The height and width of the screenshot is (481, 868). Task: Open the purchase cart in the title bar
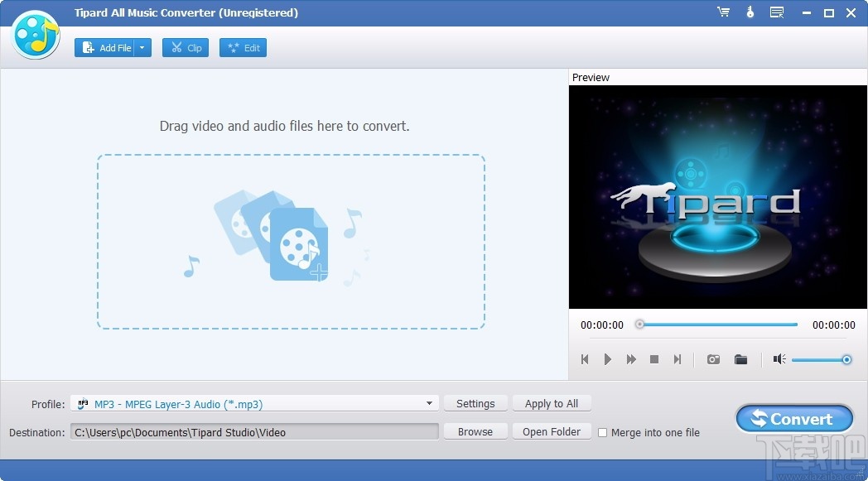723,12
